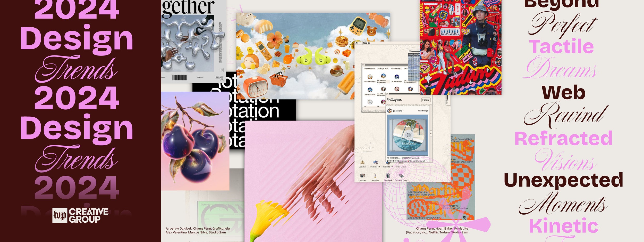644x242 pixels.
Task: Open the Grand Leisure desktop icon
Action: coord(401,163)
